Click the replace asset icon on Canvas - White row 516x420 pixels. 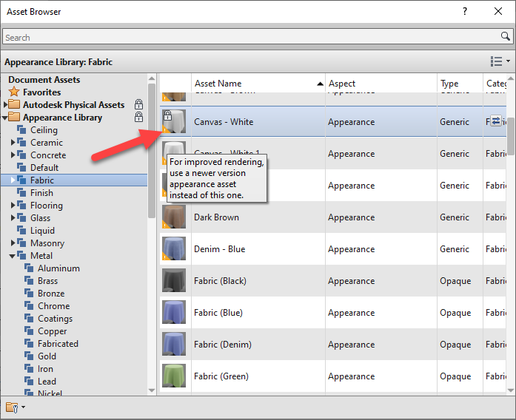[496, 121]
